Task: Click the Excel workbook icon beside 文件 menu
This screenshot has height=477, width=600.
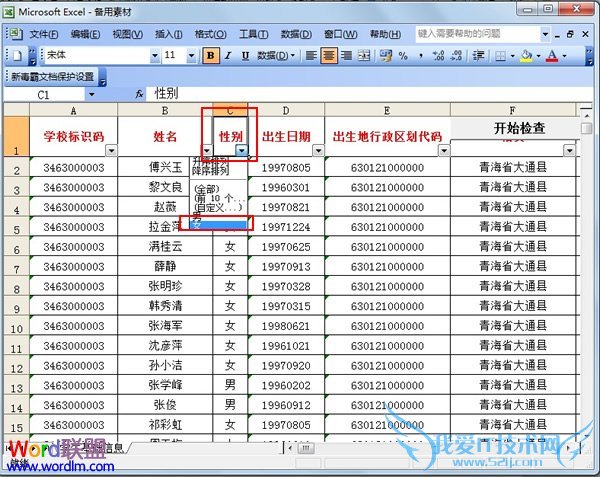Action: pyautogui.click(x=15, y=34)
